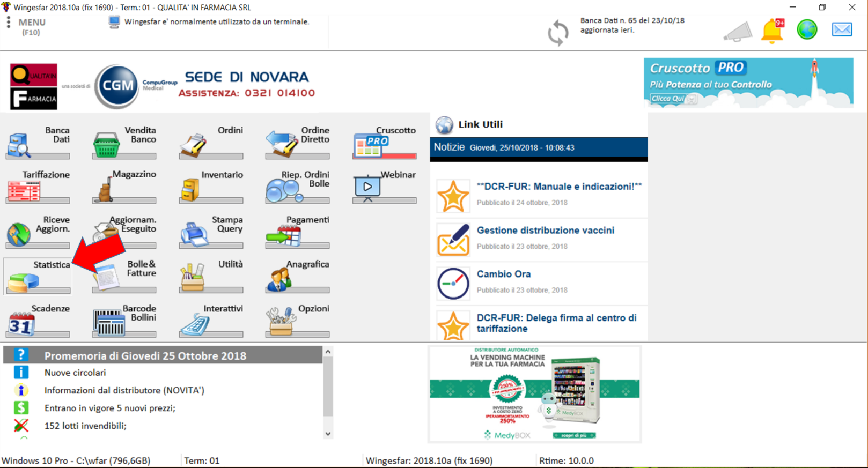
Task: Open the Magazzino warehouse module
Action: [124, 187]
